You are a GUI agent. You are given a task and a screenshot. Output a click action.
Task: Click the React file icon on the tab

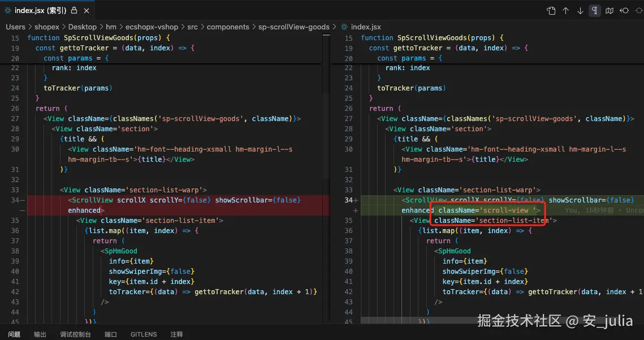(x=7, y=10)
